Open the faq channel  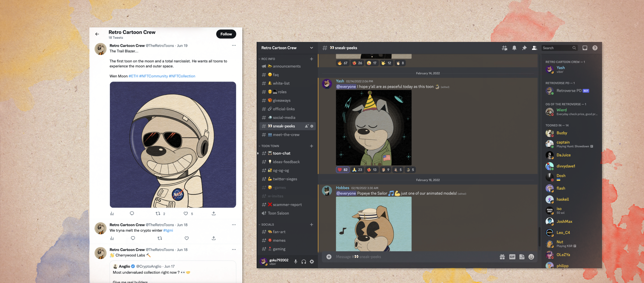(287, 75)
